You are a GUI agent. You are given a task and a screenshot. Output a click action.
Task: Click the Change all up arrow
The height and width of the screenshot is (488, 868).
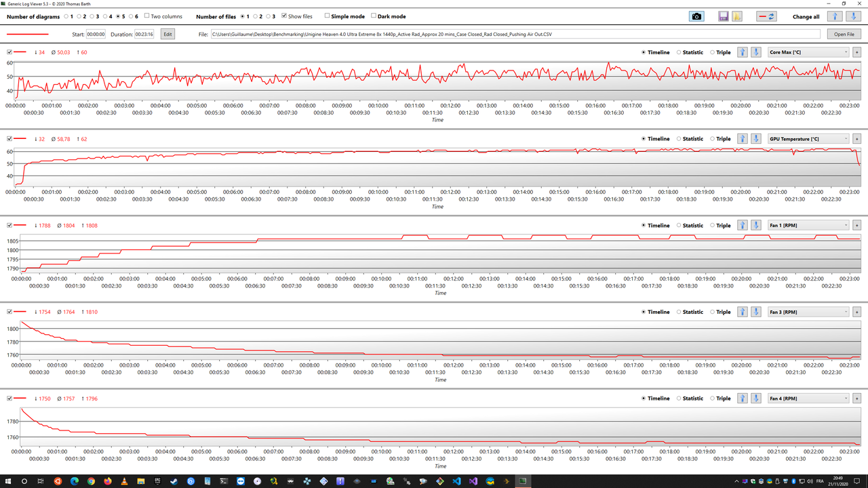[x=835, y=16]
